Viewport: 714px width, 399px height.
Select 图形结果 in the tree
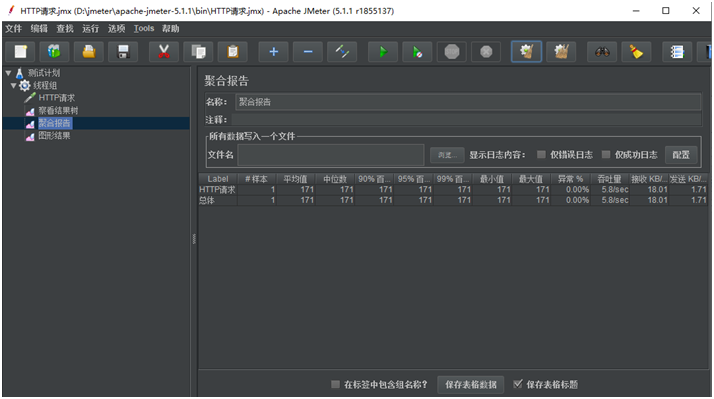point(54,136)
